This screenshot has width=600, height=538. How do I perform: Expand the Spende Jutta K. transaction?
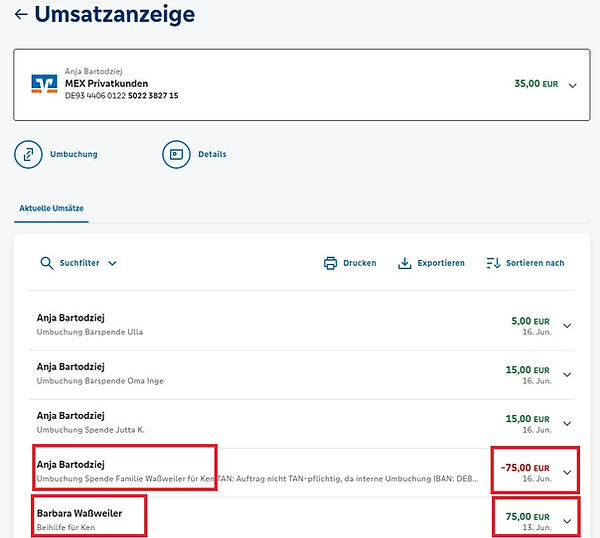click(x=568, y=422)
